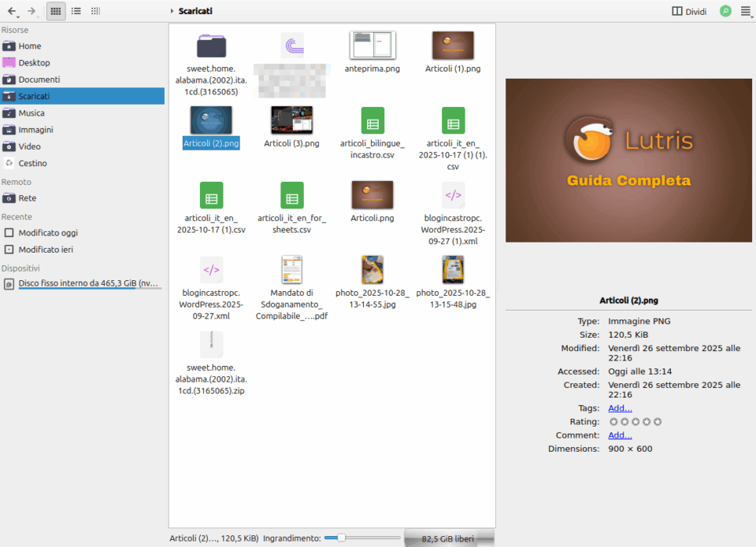
Task: Set rating to one star
Action: click(x=613, y=422)
